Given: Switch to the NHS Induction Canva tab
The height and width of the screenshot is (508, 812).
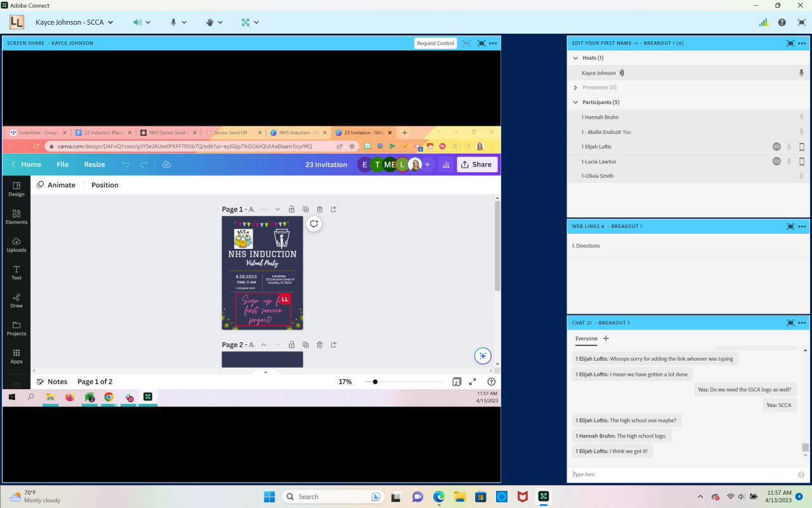Looking at the screenshot, I should 298,133.
